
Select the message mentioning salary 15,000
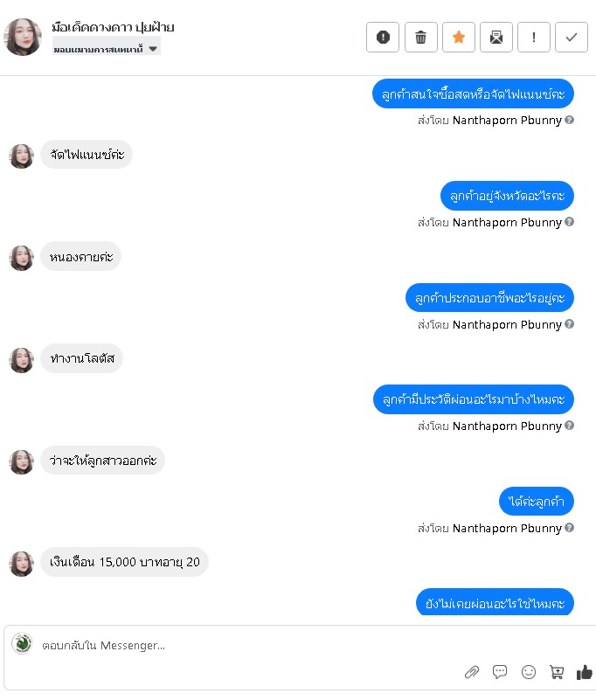coord(125,562)
